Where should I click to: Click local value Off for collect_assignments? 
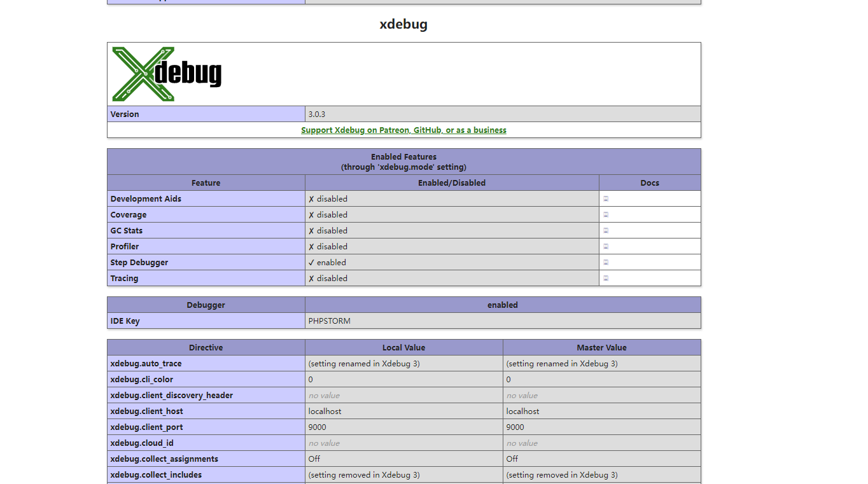click(314, 459)
